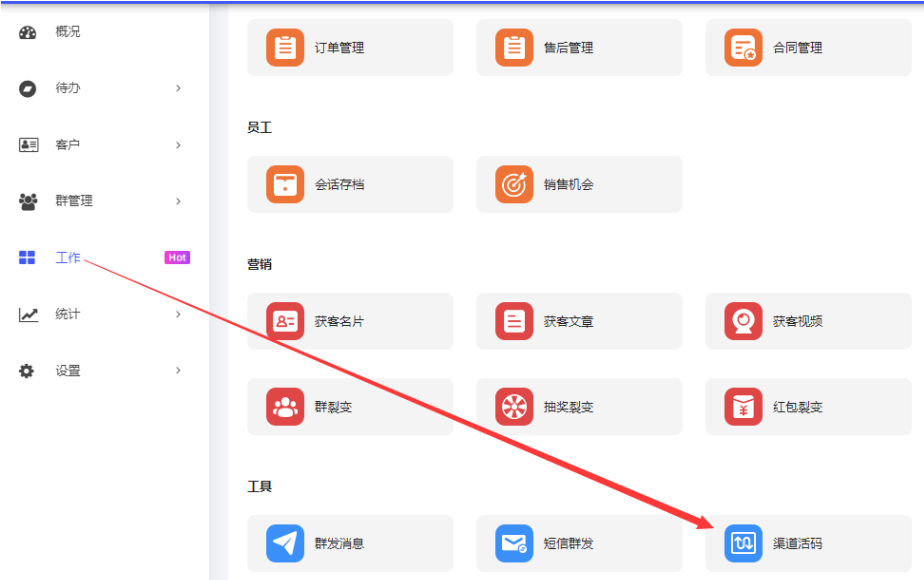Open the 群裂变 group icon
Screen dimensions: 924x580
tap(285, 407)
